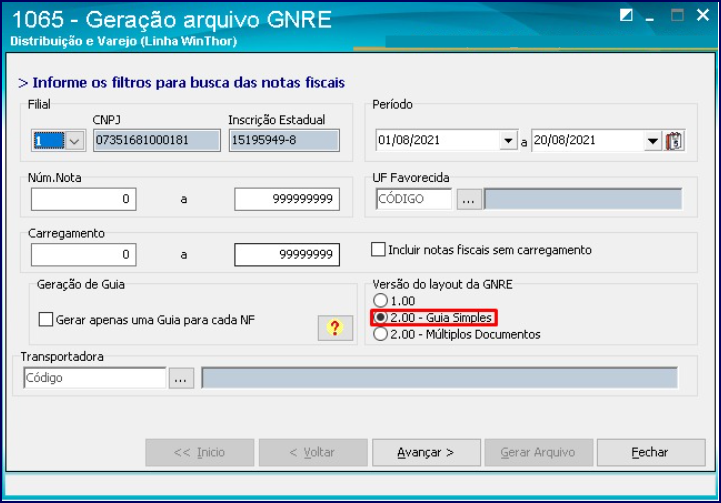Click the Início button
Screen dimensions: 721x503
click(x=200, y=452)
